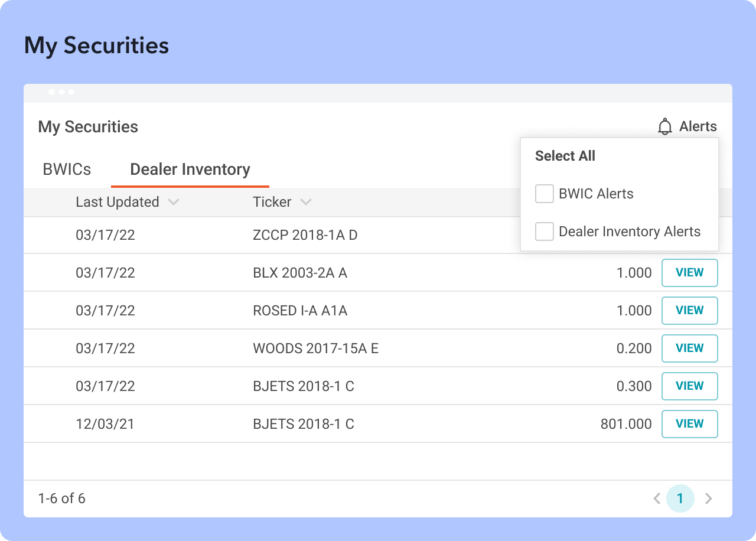Select the Dealer Inventory tab
The width and height of the screenshot is (756, 541).
tap(190, 170)
